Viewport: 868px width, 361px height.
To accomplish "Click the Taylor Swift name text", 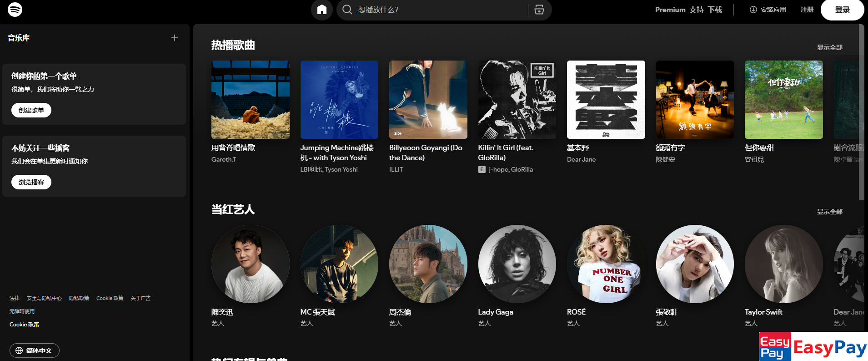I will (x=763, y=312).
